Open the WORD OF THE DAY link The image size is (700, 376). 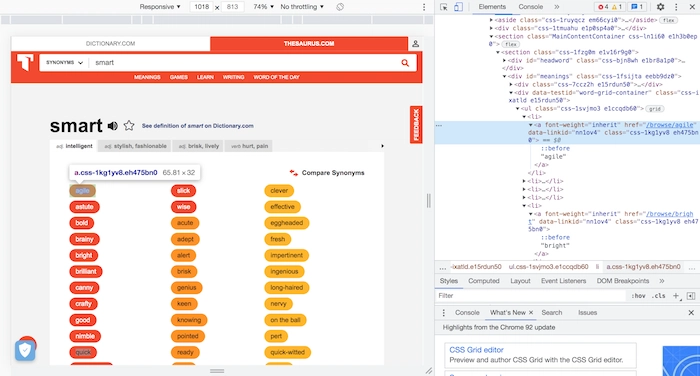tap(276, 77)
